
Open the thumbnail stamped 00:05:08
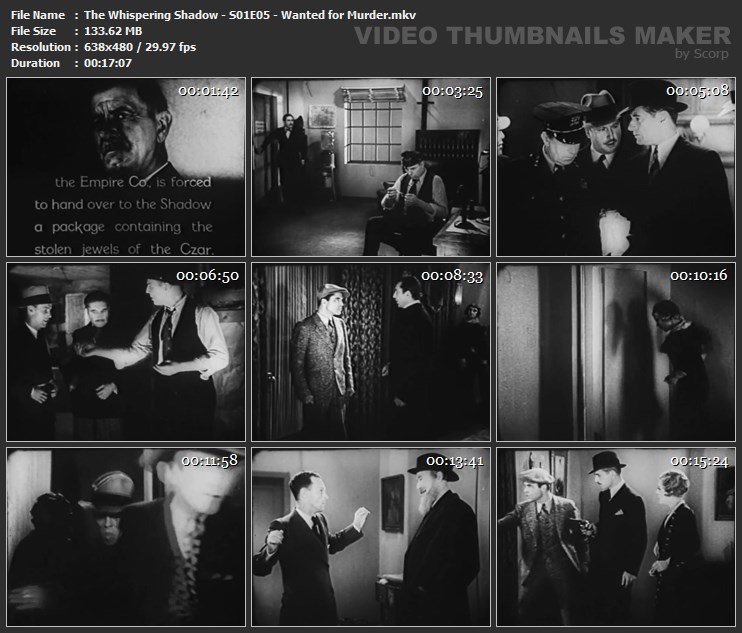click(x=616, y=167)
